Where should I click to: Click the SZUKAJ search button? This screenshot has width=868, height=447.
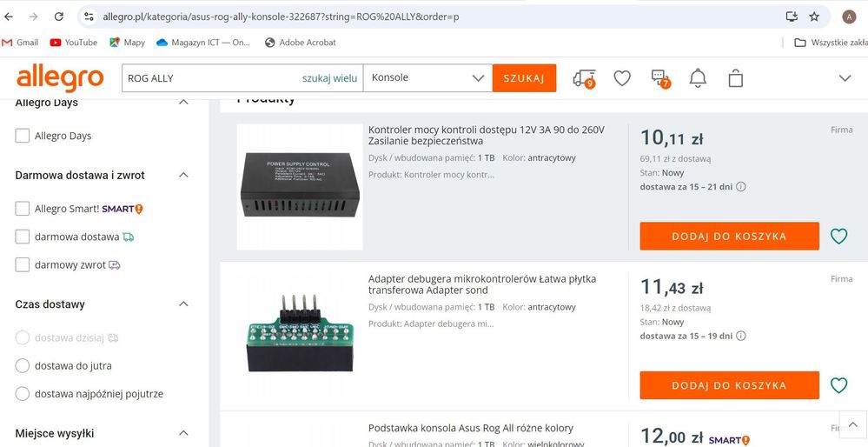click(524, 78)
